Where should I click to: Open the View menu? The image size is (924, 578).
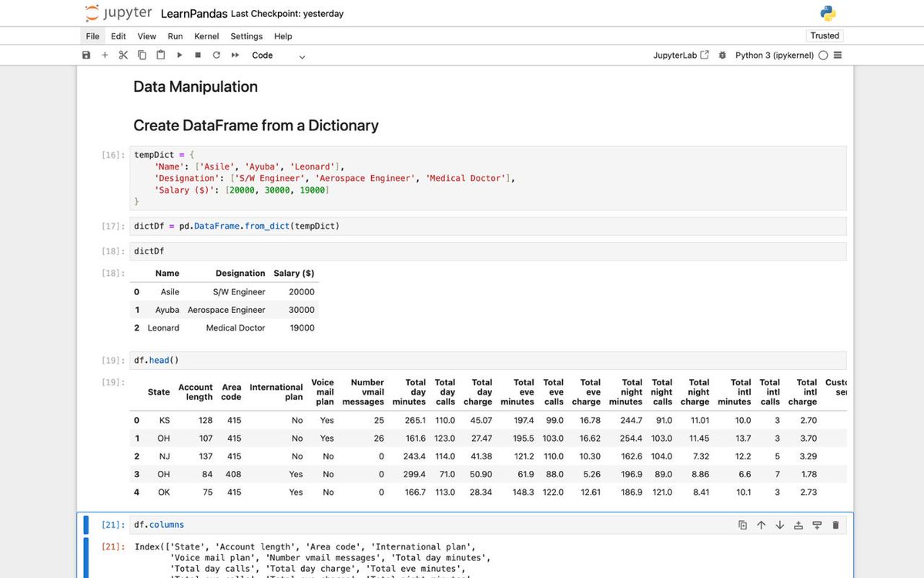pyautogui.click(x=146, y=36)
